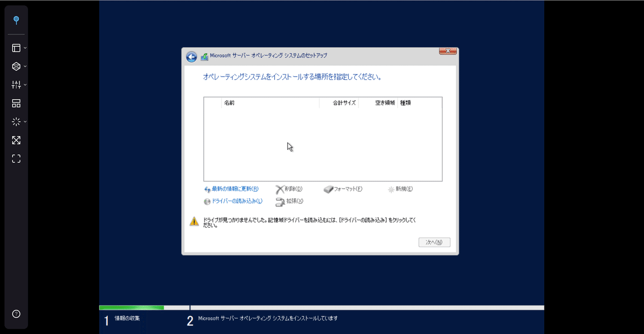Expand the chevron beside the sliders icon
The width and height of the screenshot is (644, 334).
coord(25,85)
